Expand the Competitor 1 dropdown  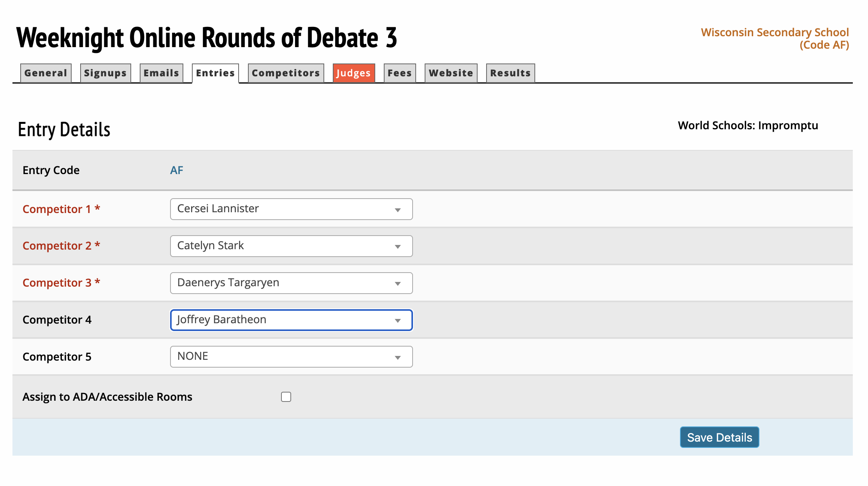point(291,209)
